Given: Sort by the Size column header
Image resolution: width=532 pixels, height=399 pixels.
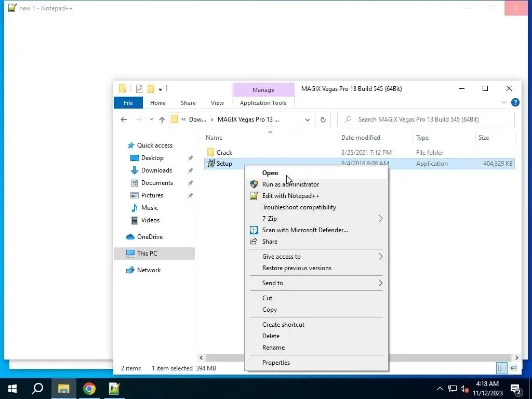Looking at the screenshot, I should click(484, 137).
